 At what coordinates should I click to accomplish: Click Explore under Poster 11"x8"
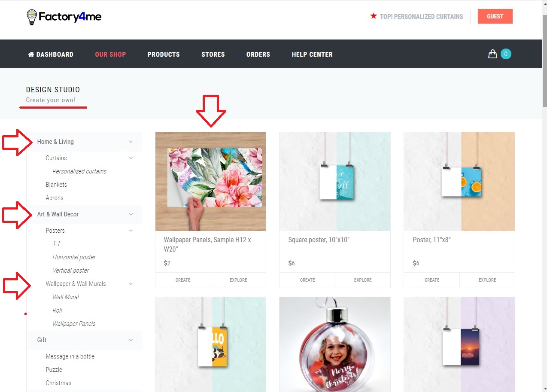(x=487, y=280)
